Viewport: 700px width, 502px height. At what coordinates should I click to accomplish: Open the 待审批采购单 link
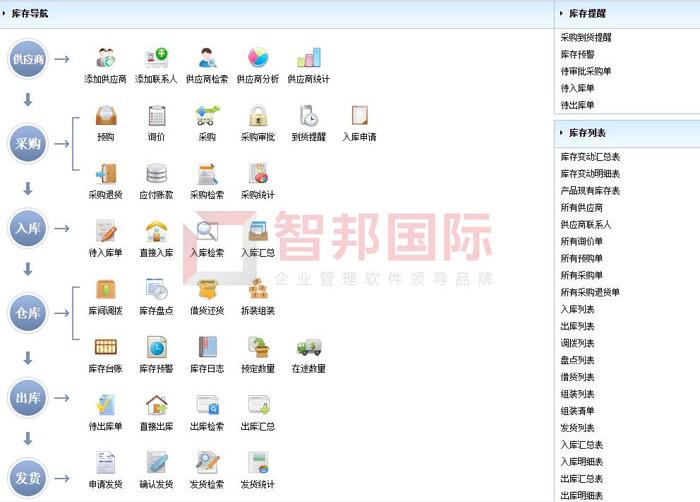[x=586, y=71]
